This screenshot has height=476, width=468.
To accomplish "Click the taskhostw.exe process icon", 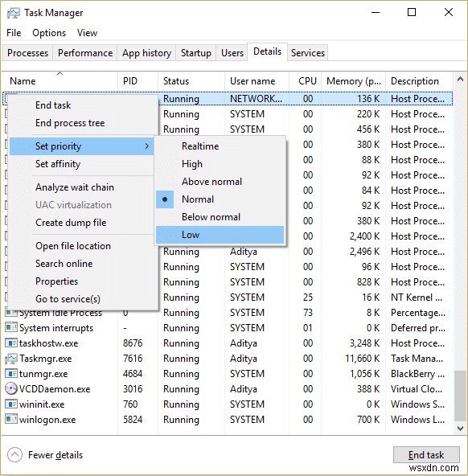I will pos(11,343).
